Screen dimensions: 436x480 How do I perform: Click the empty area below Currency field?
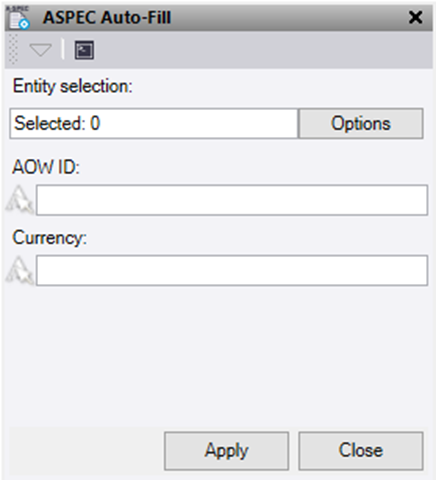tap(218, 355)
